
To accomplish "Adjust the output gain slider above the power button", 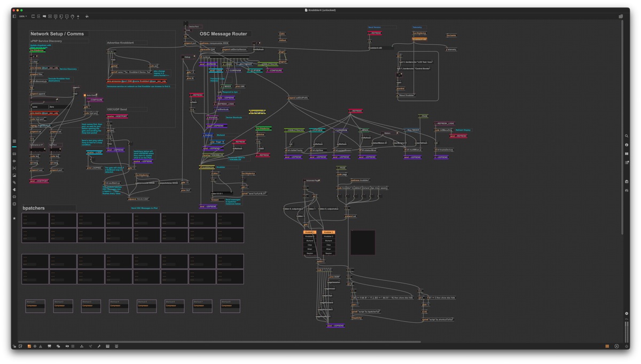I will tap(627, 331).
